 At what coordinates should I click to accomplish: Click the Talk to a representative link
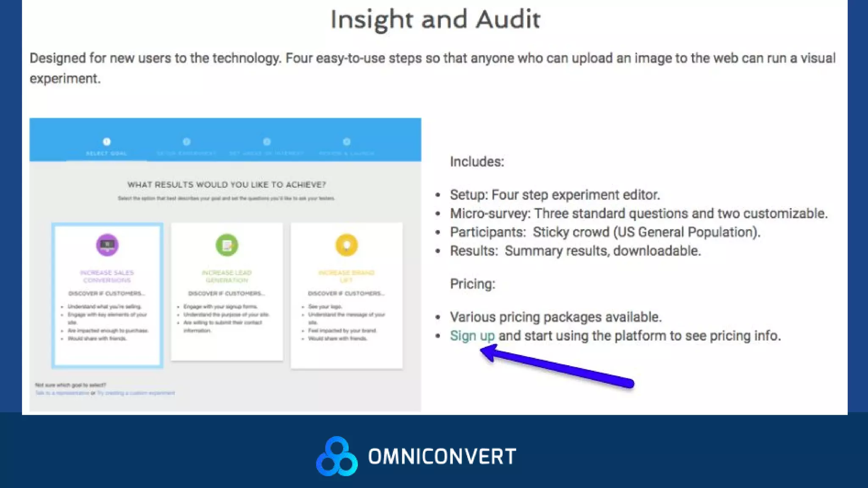tap(62, 393)
